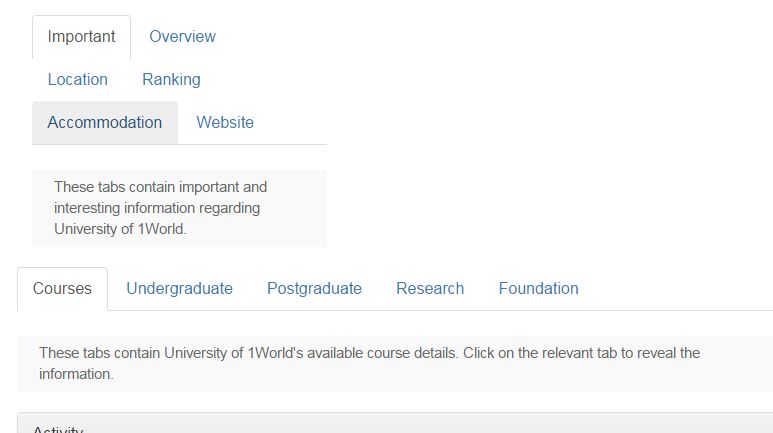This screenshot has width=773, height=433.
Task: Click the Activity panel heading
Action: point(395,425)
